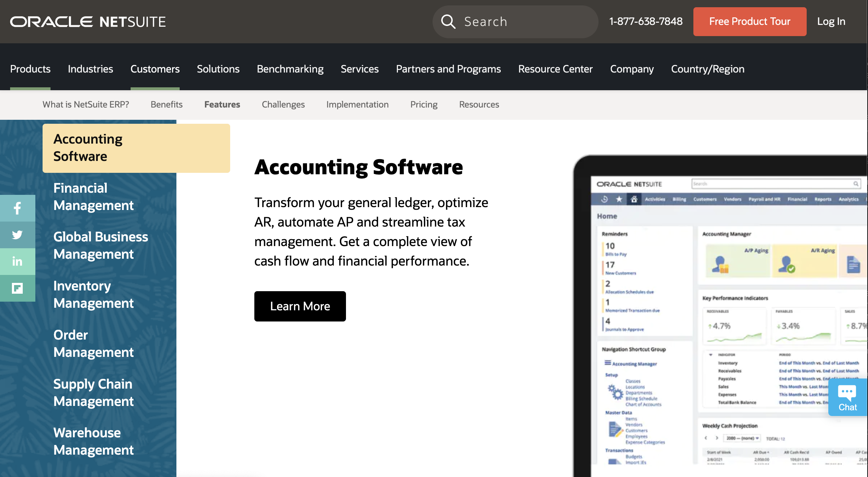This screenshot has width=868, height=477.
Task: Open the Financial Management sidebar link
Action: point(94,197)
